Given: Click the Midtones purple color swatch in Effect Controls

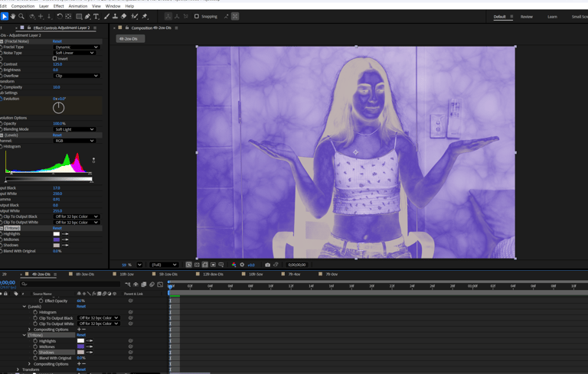Looking at the screenshot, I should (57, 239).
